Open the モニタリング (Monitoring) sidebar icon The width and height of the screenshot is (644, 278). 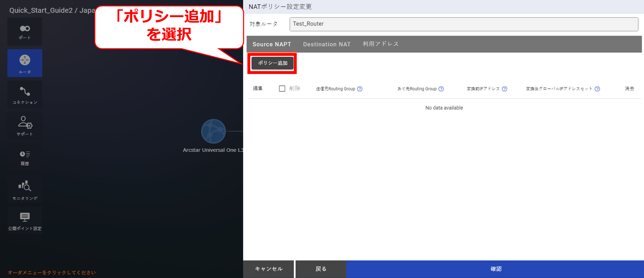point(25,190)
